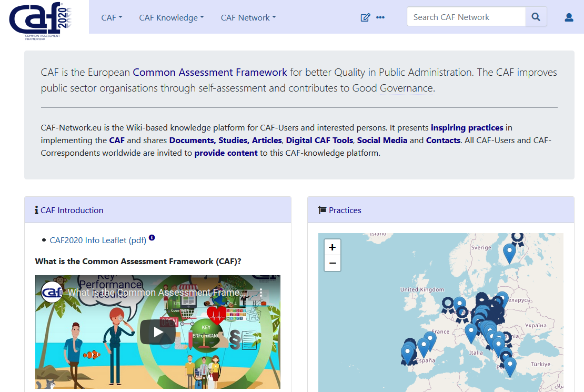Focus the Search CAF Network field
Viewport: 584px width, 392px height.
(466, 17)
